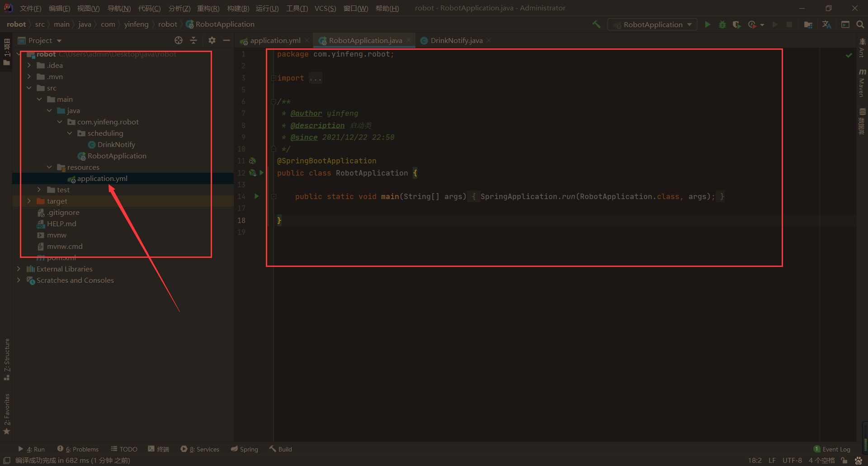Collapse the com.yinfeng.robot package
Image resolution: width=868 pixels, height=466 pixels.
click(x=60, y=122)
